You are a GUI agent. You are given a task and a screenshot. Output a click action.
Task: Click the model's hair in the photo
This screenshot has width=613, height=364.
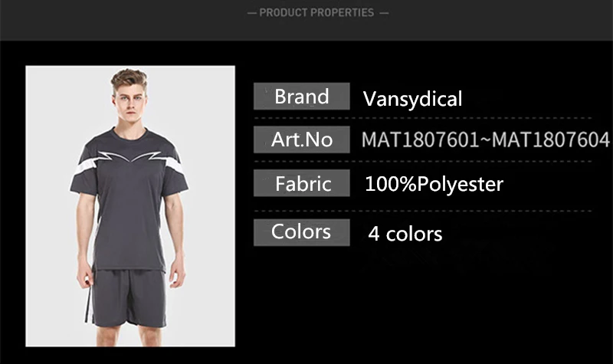pyautogui.click(x=129, y=78)
